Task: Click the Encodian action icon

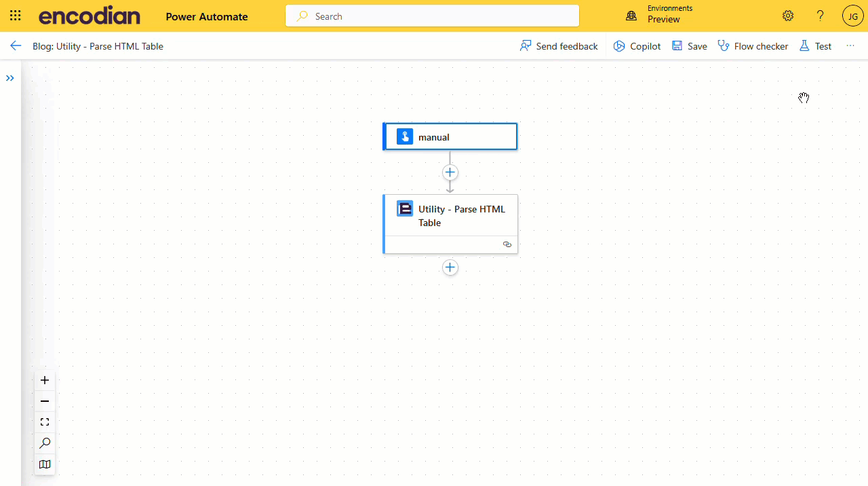Action: click(x=405, y=208)
